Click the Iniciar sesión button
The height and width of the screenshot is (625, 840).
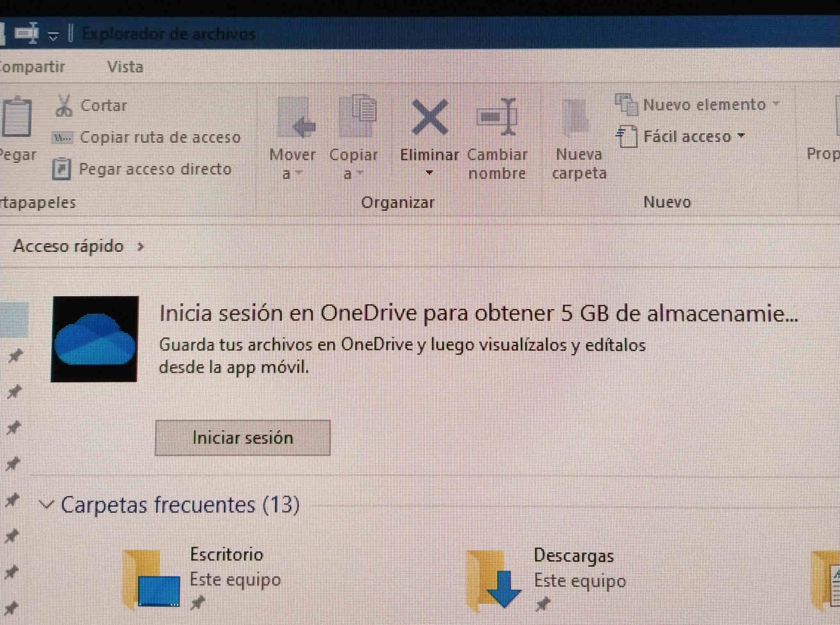point(243,438)
